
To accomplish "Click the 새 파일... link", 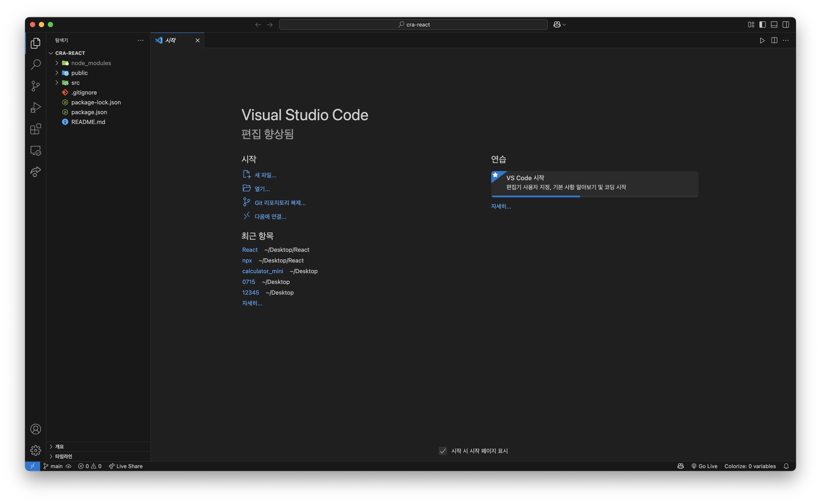I will coord(260,175).
